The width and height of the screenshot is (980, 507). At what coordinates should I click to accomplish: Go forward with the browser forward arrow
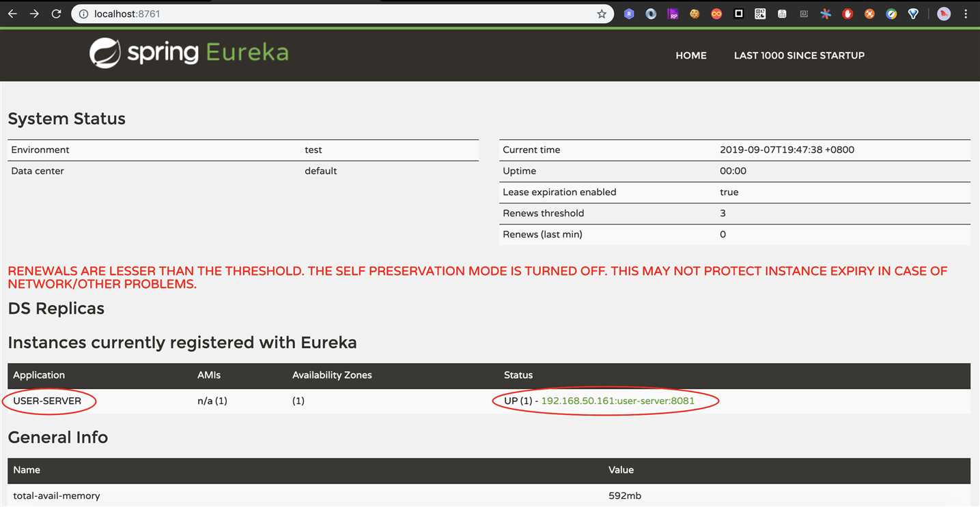click(34, 14)
